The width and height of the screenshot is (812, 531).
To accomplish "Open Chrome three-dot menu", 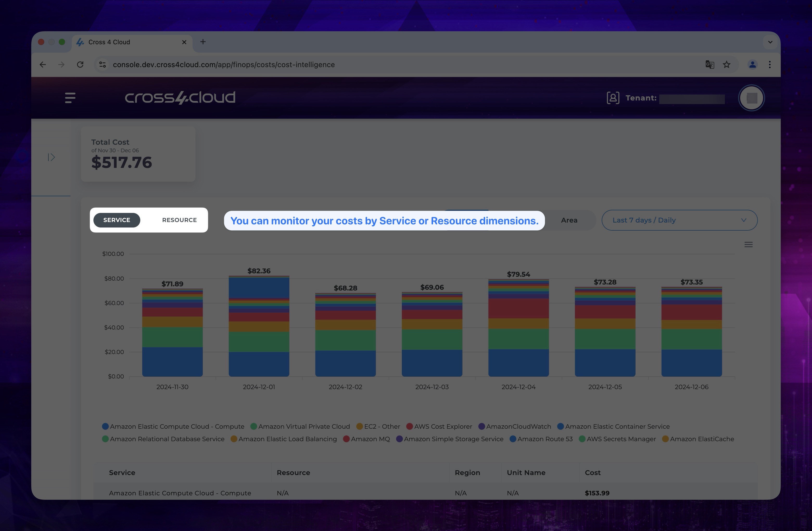I will click(770, 65).
